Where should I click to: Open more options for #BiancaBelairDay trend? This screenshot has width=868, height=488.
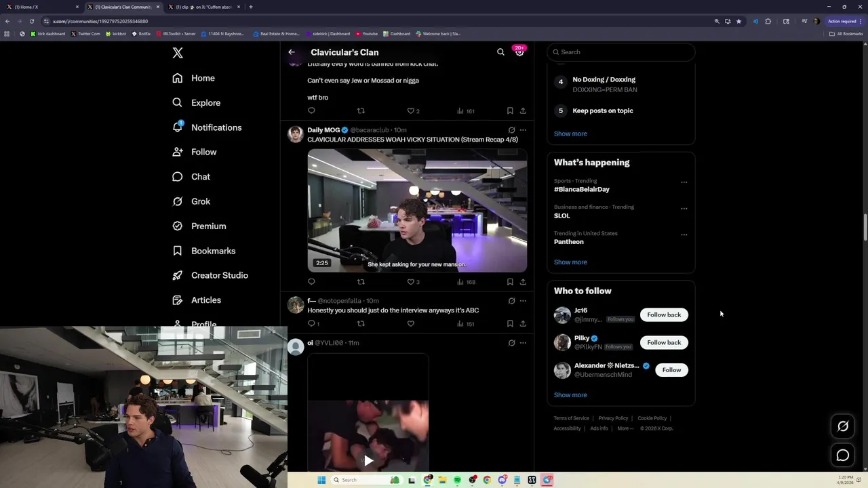pyautogui.click(x=684, y=182)
